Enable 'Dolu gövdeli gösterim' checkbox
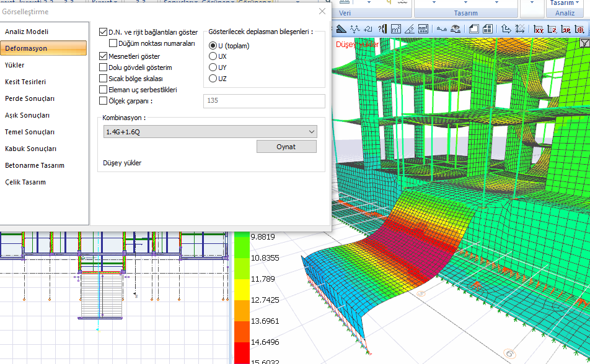This screenshot has width=590, height=364. click(x=103, y=67)
